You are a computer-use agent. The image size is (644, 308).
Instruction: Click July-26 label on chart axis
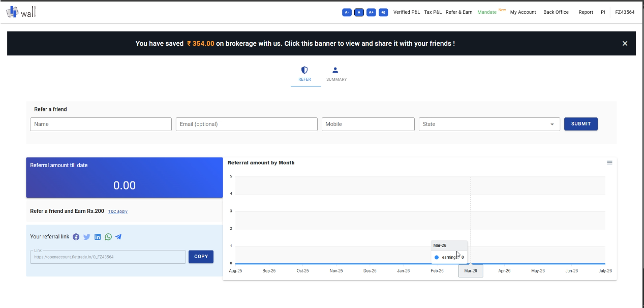605,271
